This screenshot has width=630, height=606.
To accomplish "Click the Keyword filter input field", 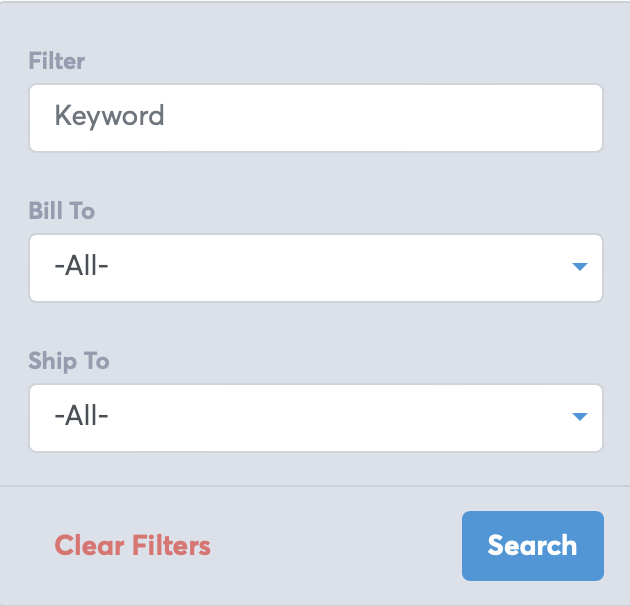I will [x=316, y=118].
